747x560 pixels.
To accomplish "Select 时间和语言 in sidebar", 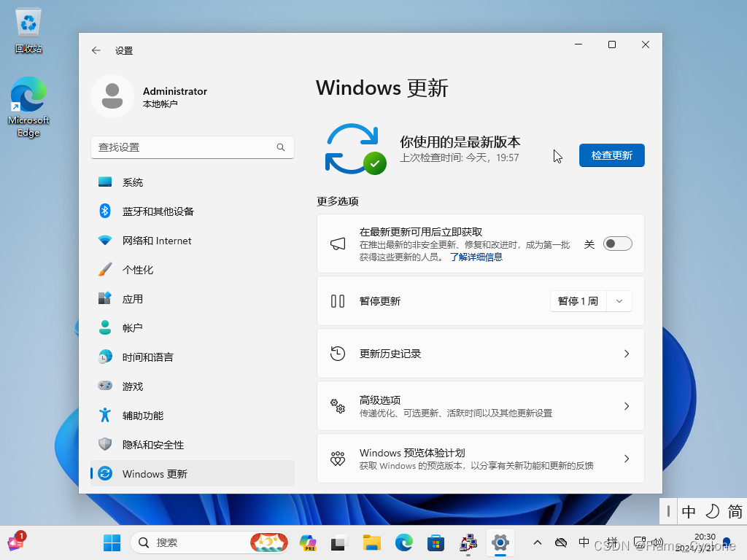I will coord(193,357).
